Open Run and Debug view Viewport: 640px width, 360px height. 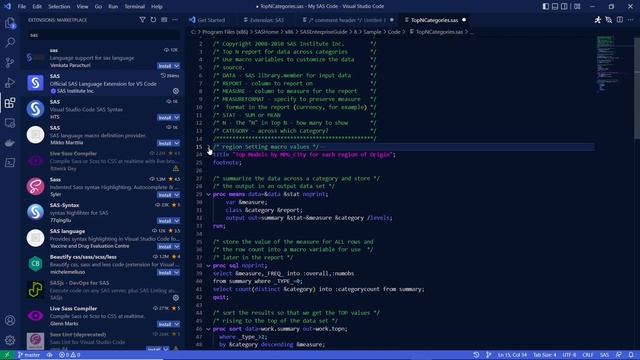click(x=10, y=82)
